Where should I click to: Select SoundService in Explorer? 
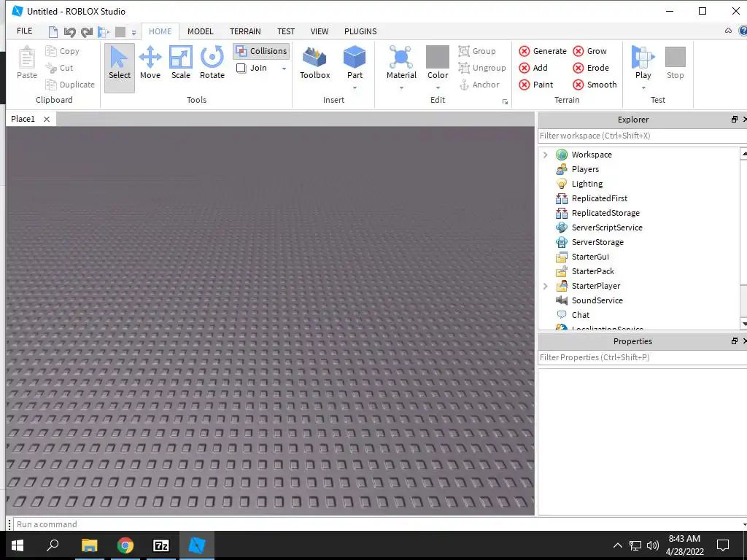pyautogui.click(x=597, y=300)
